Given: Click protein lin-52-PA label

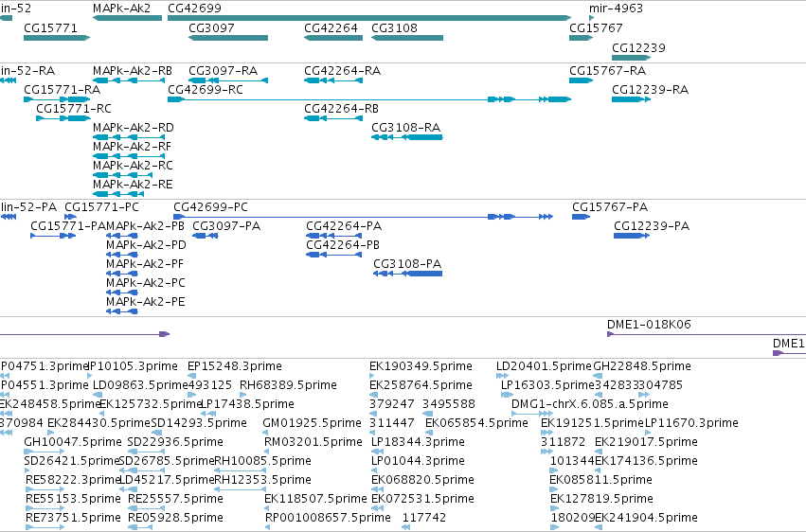Looking at the screenshot, I should coord(28,207).
